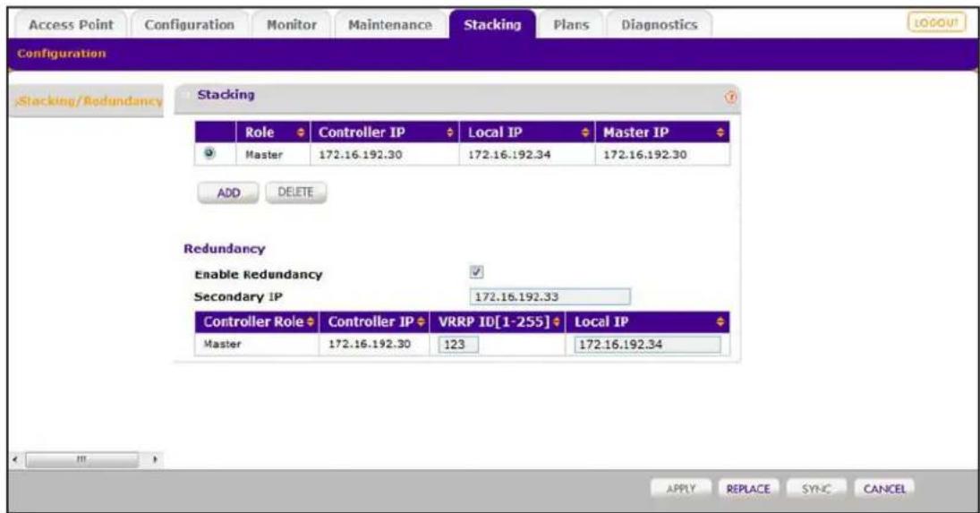
Task: Sort Stacking table by Role arrows
Action: pyautogui.click(x=301, y=133)
